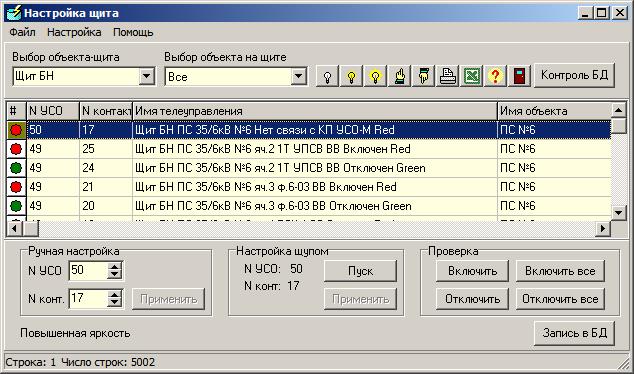
Task: Open the Помощь menu
Action: (133, 32)
